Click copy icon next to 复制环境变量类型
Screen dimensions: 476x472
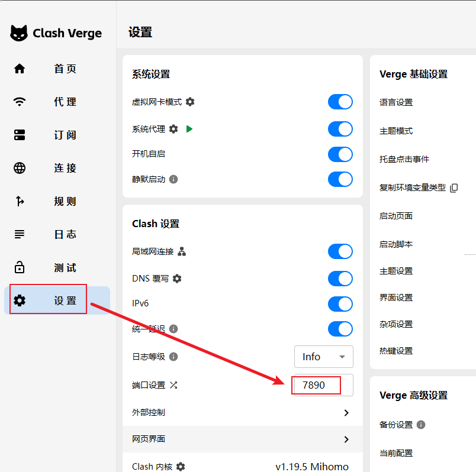point(454,187)
